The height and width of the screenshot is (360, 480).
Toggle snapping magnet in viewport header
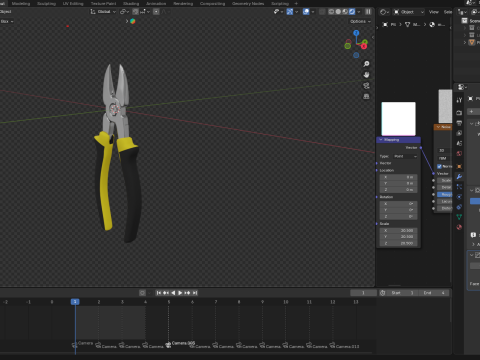(x=135, y=12)
